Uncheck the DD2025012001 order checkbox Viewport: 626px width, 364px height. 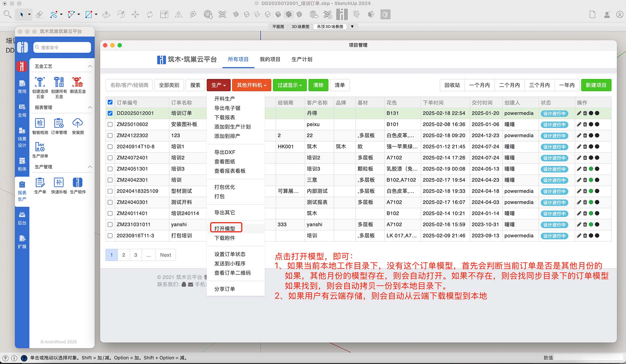(x=110, y=113)
